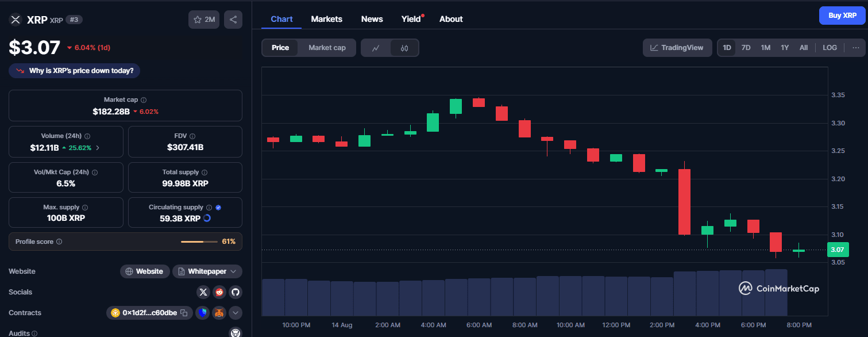Click the 59.3B XRP circulating supply value
This screenshot has width=868, height=337.
coord(180,219)
